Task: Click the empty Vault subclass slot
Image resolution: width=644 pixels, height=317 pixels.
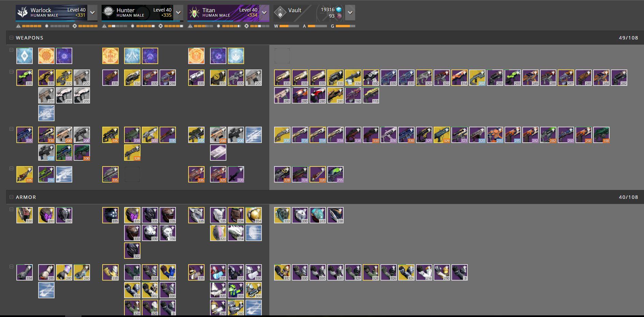Action: pyautogui.click(x=282, y=56)
